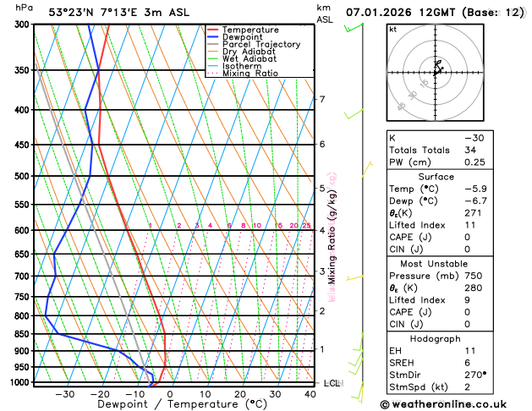
Task: Click the 800 hPa pressure label
Action: pos(24,315)
